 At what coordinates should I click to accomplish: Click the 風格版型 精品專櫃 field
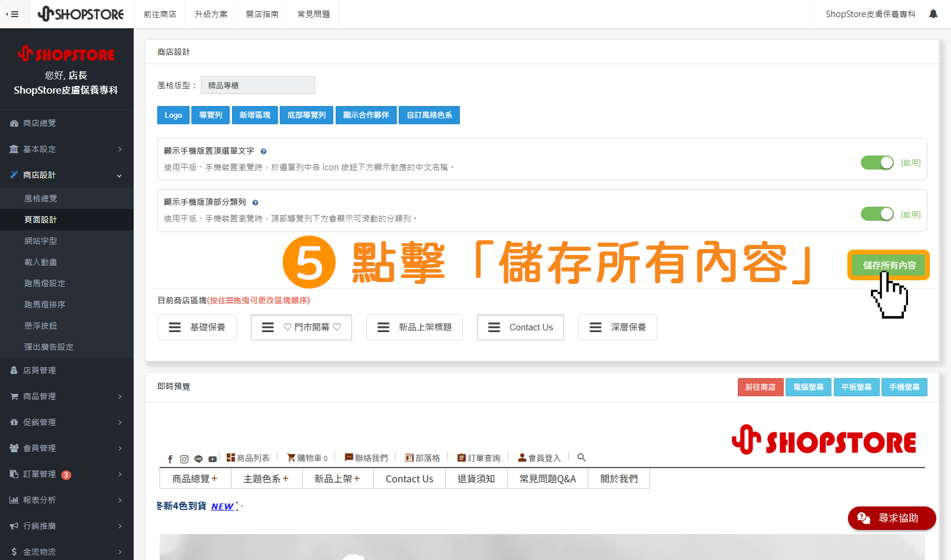click(258, 85)
